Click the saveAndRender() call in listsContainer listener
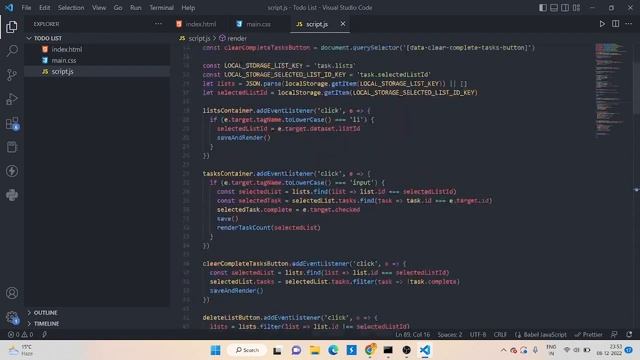The width and height of the screenshot is (640, 360). click(x=244, y=138)
